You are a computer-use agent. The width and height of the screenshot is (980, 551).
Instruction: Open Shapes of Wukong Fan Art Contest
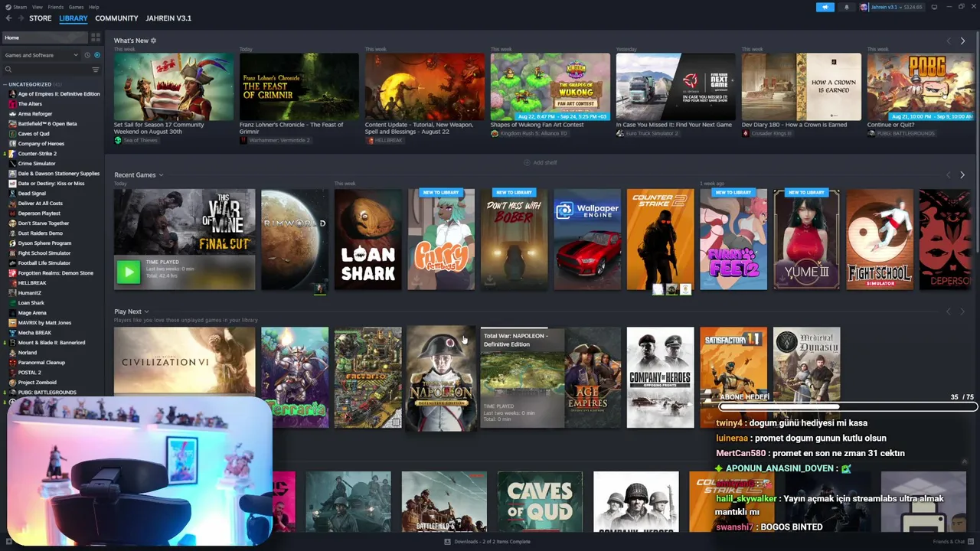(x=550, y=86)
